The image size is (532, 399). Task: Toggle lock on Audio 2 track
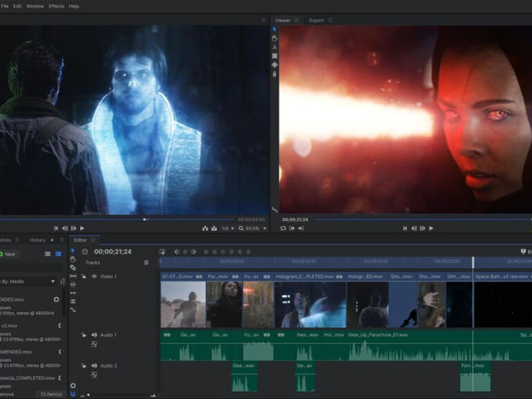tap(83, 366)
